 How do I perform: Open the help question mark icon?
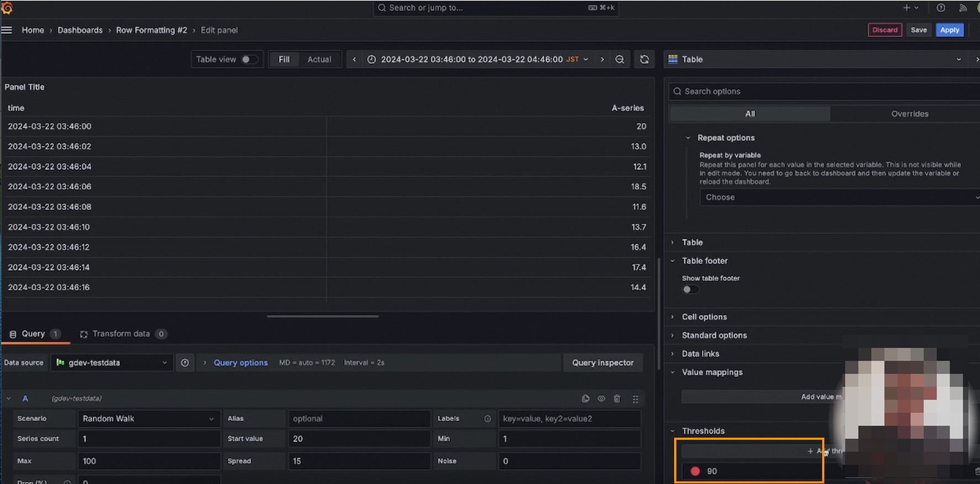(941, 8)
